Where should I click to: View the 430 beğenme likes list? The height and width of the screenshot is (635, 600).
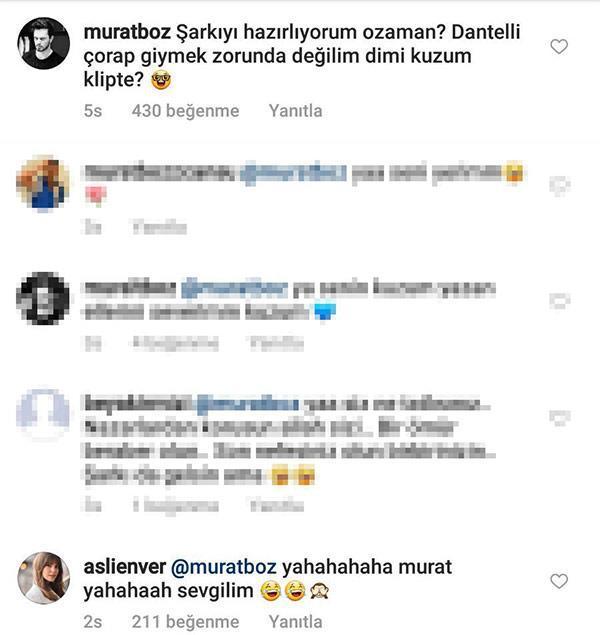(185, 111)
